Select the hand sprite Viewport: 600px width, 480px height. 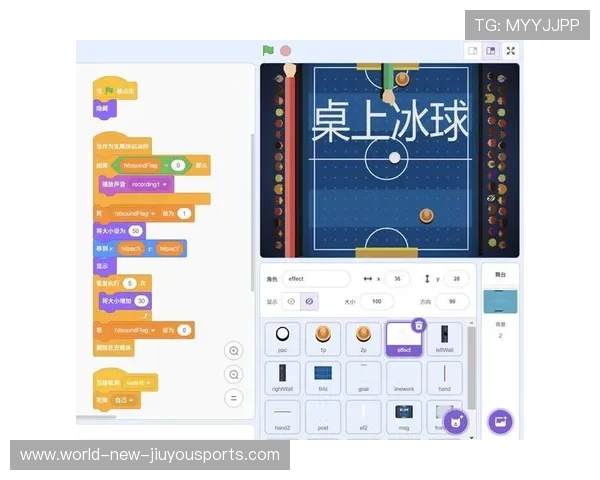[x=444, y=378]
